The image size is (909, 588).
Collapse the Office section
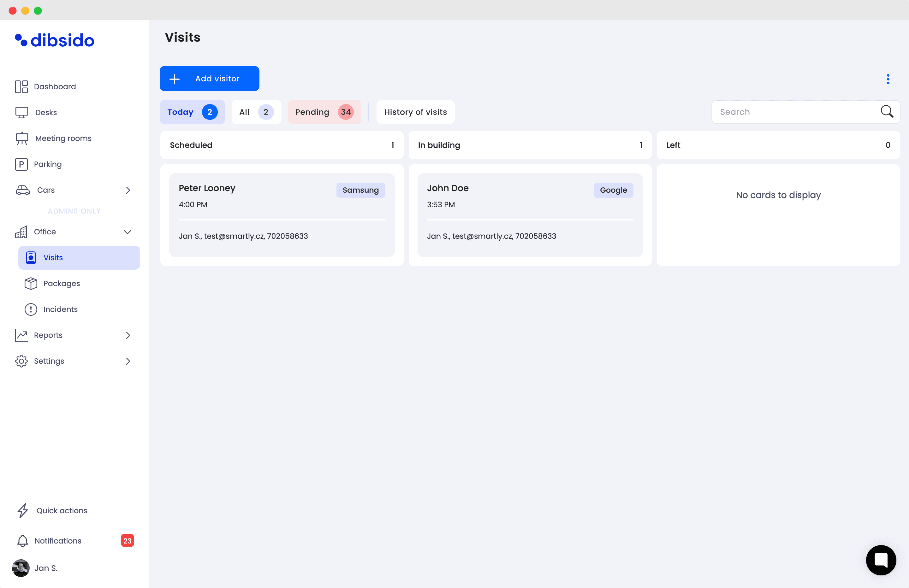(x=128, y=232)
